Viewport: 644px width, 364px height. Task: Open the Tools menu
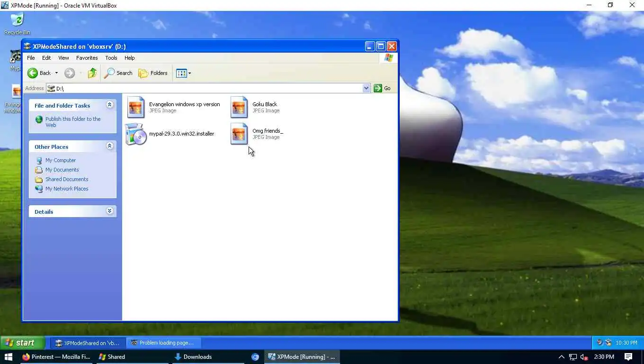[x=111, y=58]
